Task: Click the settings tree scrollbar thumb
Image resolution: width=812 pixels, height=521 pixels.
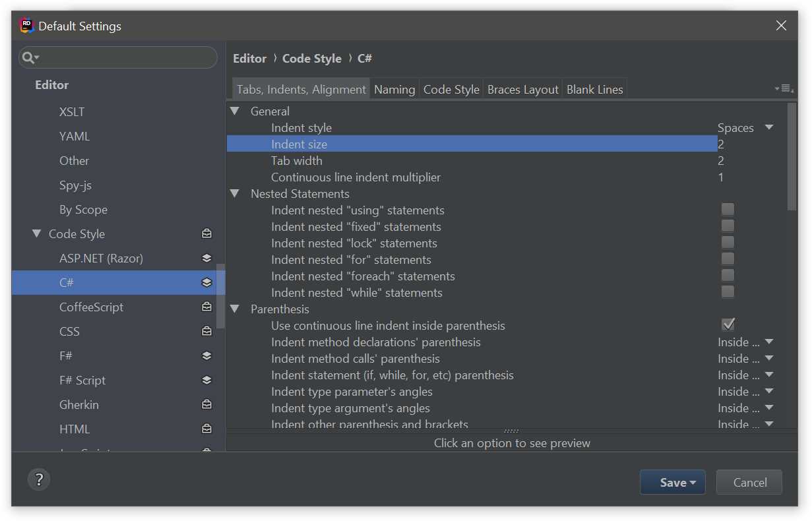Action: (221, 296)
